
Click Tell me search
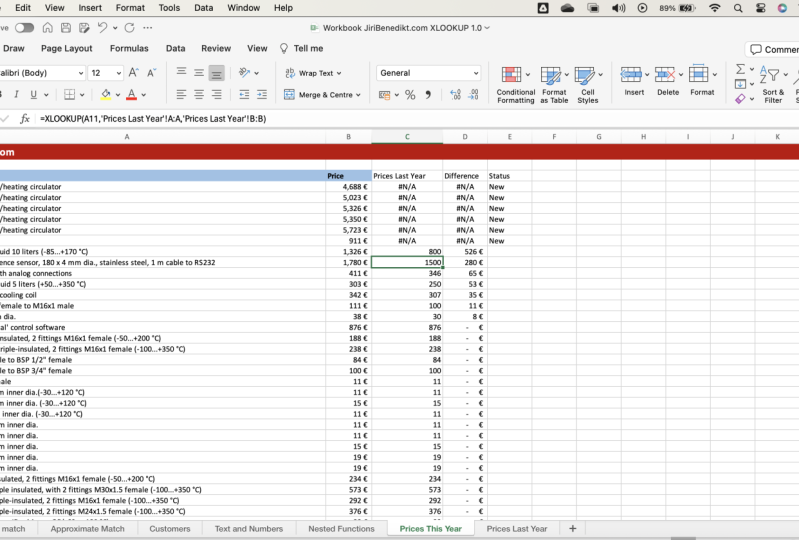301,48
